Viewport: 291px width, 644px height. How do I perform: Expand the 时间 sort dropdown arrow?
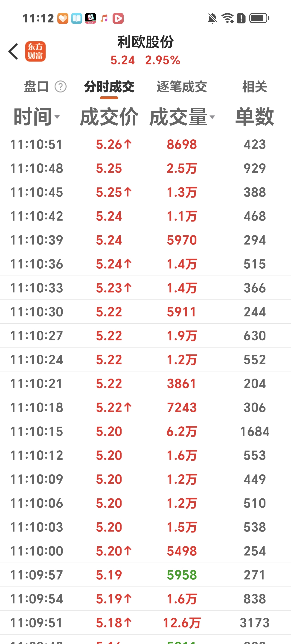(x=57, y=117)
